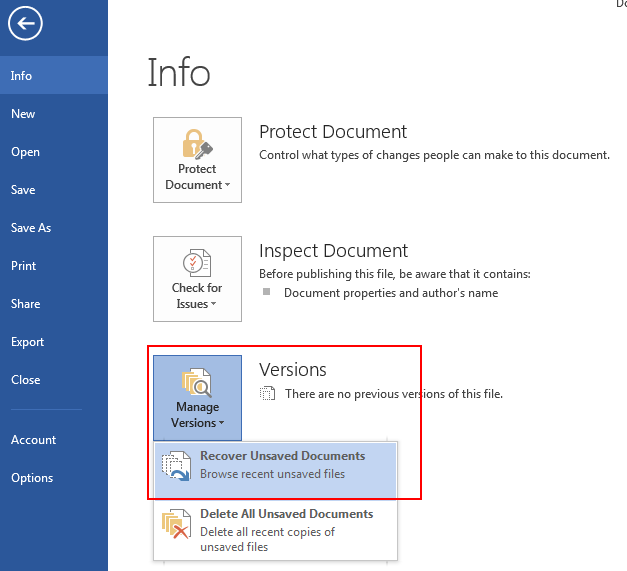The height and width of the screenshot is (571, 627).
Task: Open the Share page
Action: point(54,303)
